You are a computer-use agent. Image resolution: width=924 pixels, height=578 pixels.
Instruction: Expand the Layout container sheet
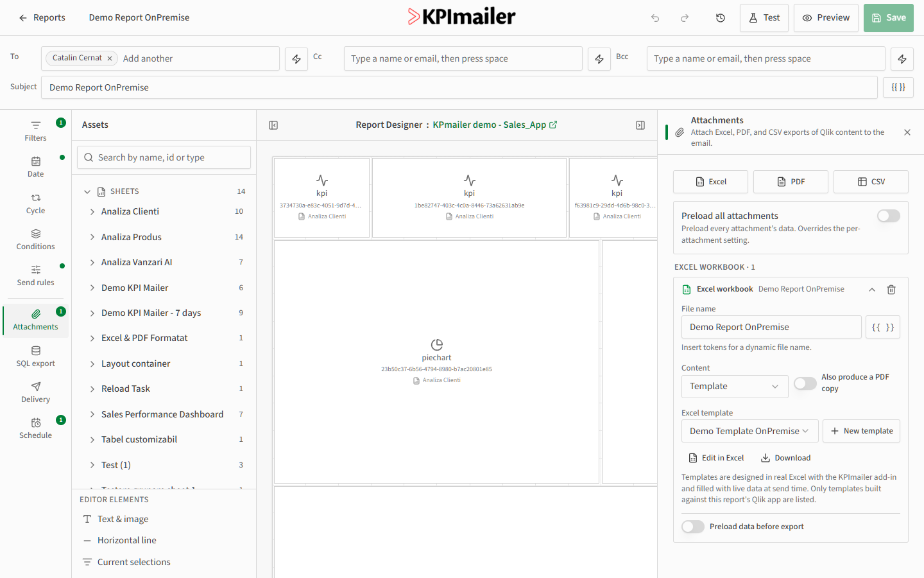point(92,363)
